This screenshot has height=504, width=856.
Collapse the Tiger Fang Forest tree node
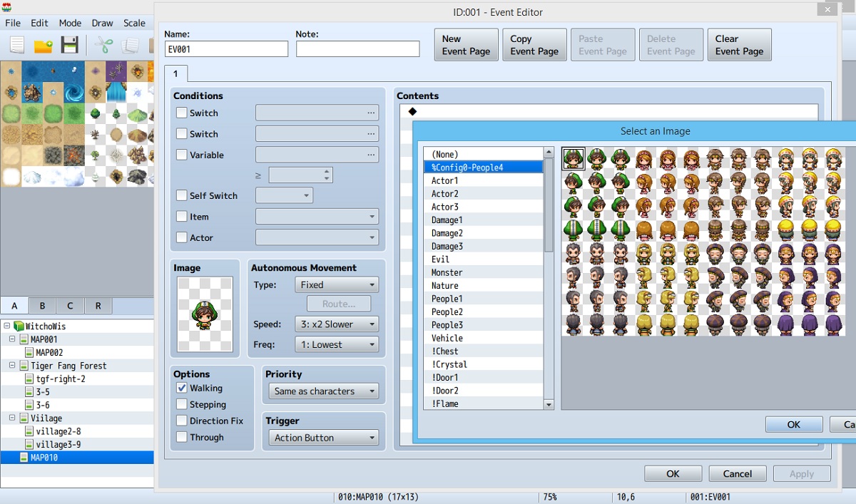(12, 366)
